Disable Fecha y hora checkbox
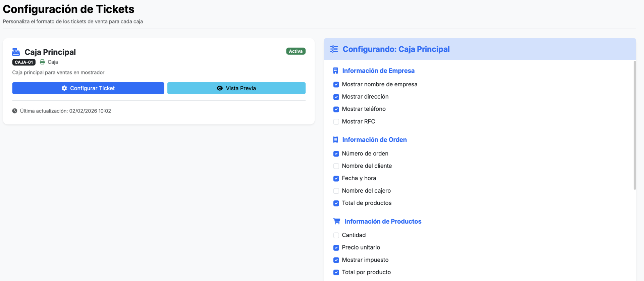Viewport: 644px width, 281px height. pos(336,179)
